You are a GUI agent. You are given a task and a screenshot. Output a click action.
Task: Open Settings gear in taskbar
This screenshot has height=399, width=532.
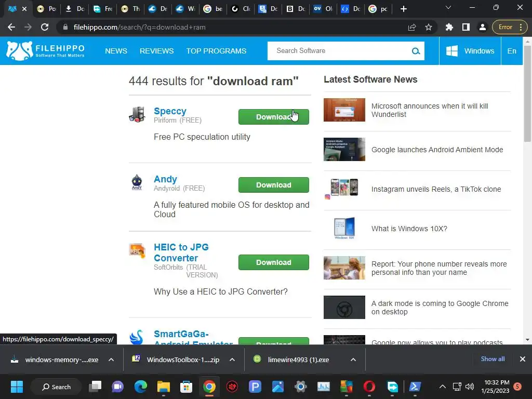(x=301, y=387)
